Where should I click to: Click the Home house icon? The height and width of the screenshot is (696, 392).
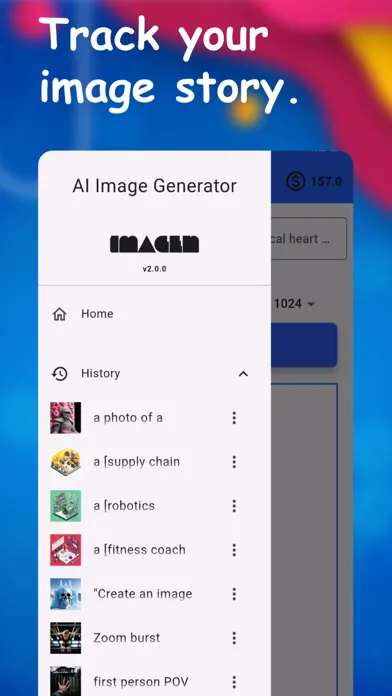pos(59,314)
